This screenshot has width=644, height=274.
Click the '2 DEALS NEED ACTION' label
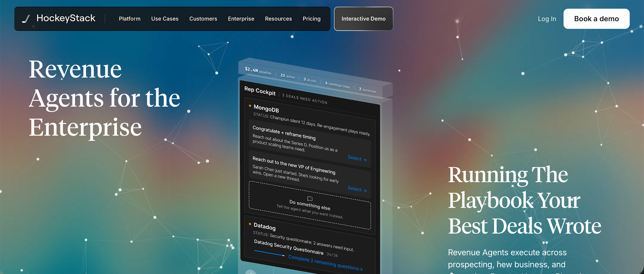305,99
